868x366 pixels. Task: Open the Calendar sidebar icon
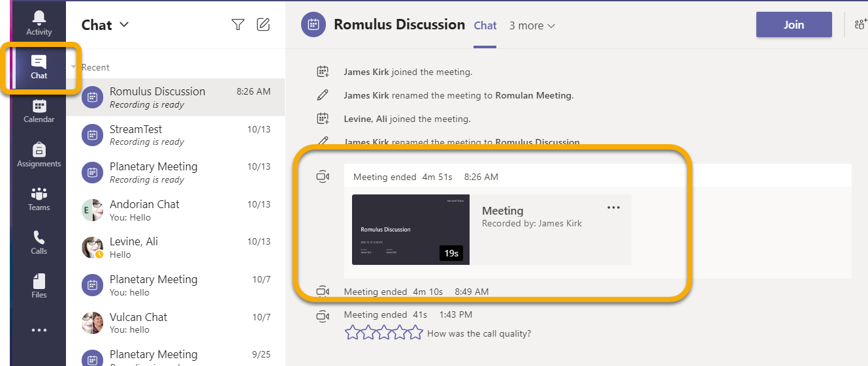39,111
